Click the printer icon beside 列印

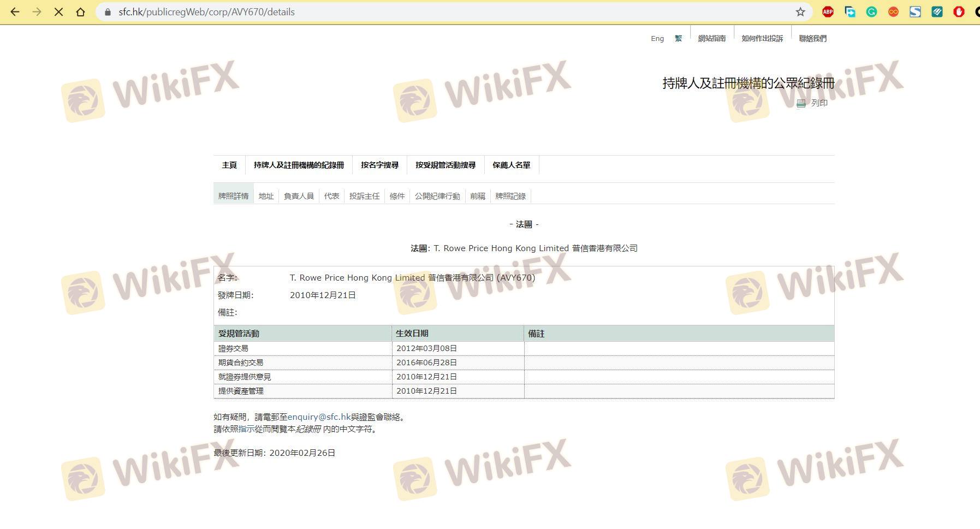point(801,103)
